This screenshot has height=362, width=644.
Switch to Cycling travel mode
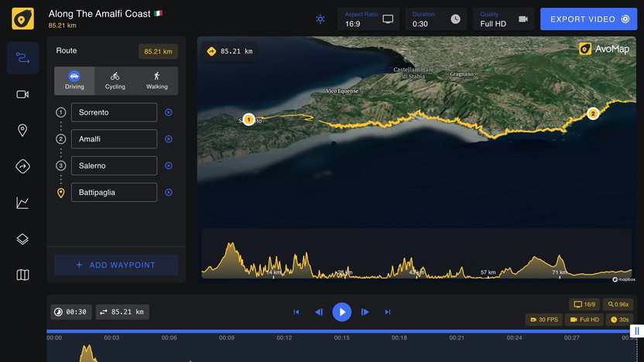point(115,80)
